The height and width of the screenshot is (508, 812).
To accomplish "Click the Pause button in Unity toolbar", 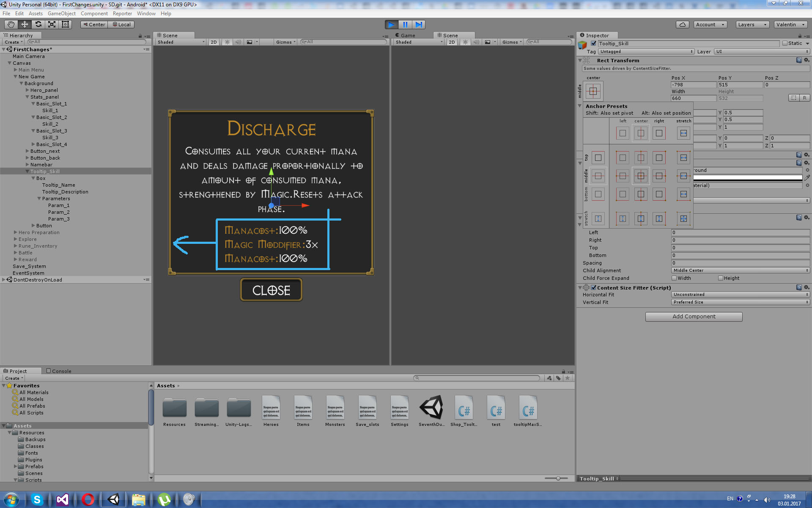I will tap(405, 24).
